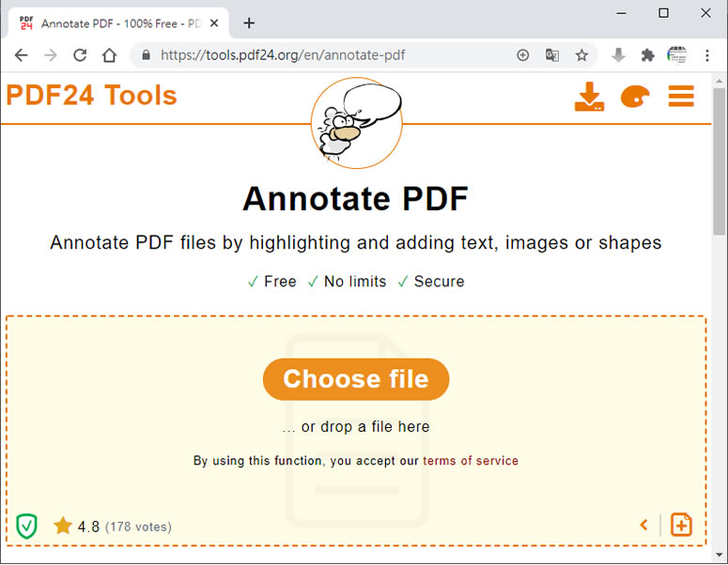
Task: Open the Chrome three-dot menu
Action: point(707,55)
